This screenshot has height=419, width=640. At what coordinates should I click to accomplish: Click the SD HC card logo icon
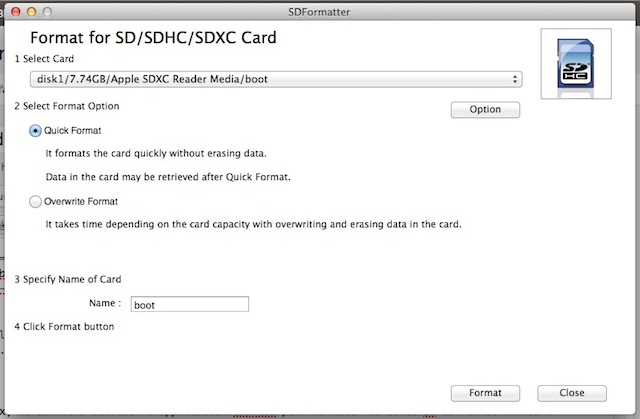tap(576, 64)
